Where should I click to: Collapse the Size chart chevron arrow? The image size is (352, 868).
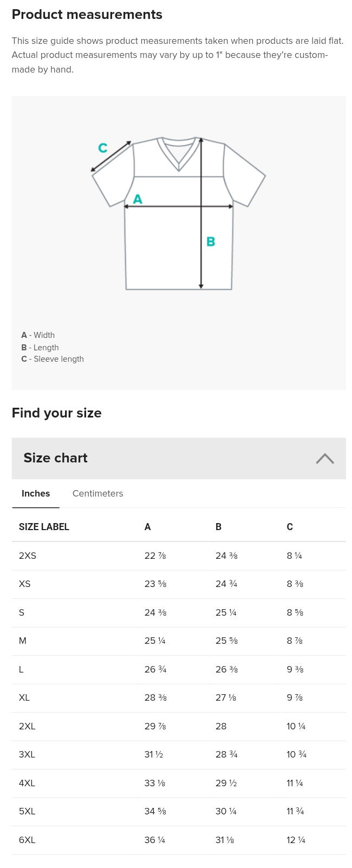(325, 459)
